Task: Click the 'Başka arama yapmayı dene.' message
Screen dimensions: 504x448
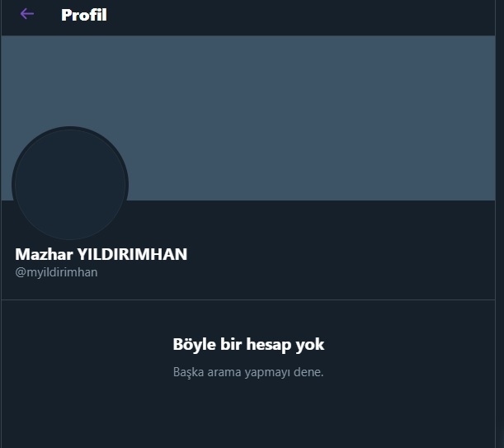Action: (248, 372)
